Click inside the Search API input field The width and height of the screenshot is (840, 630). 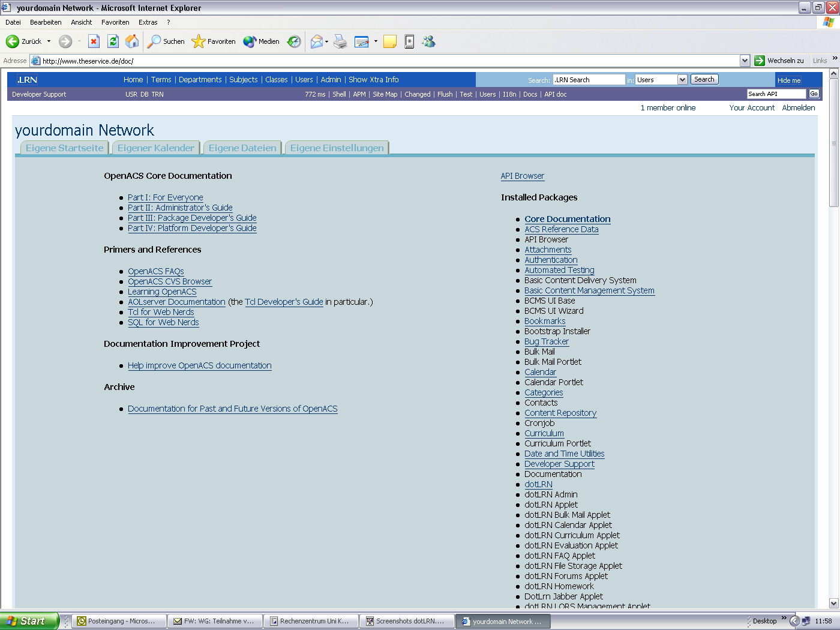tap(776, 94)
